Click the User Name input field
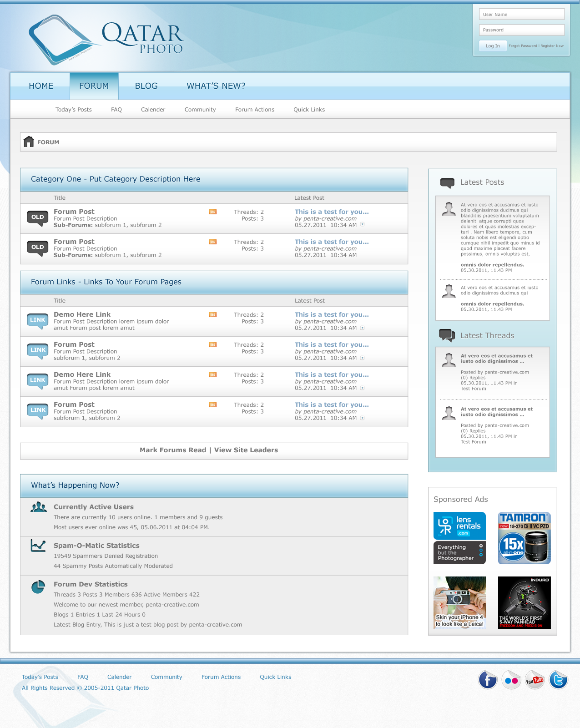The width and height of the screenshot is (580, 728). pos(521,15)
